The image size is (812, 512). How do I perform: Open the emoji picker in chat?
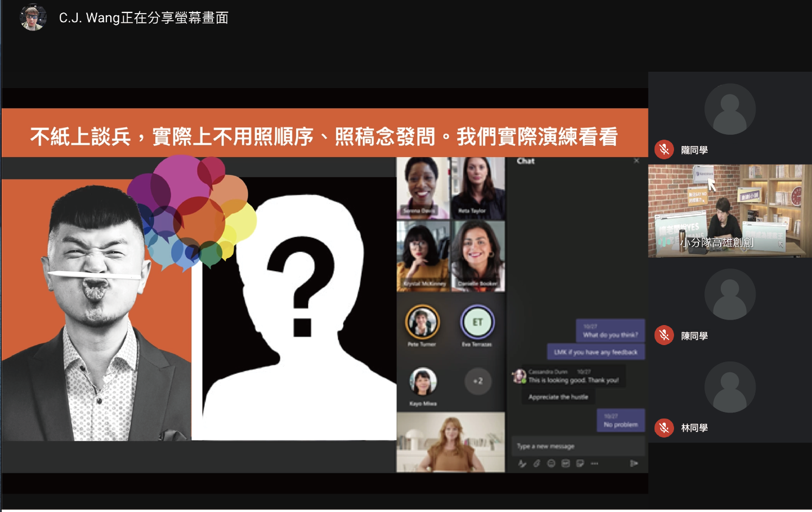coord(551,464)
